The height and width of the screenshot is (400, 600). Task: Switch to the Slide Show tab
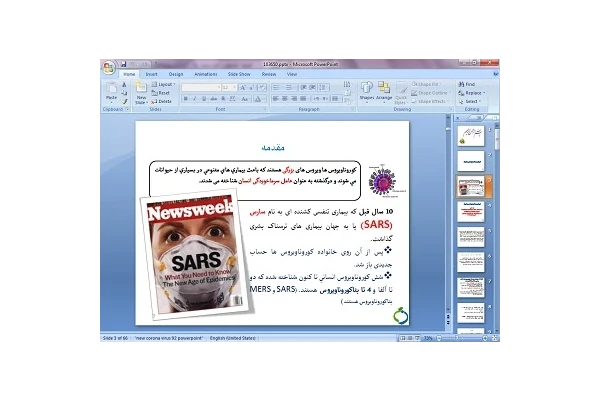click(x=239, y=74)
